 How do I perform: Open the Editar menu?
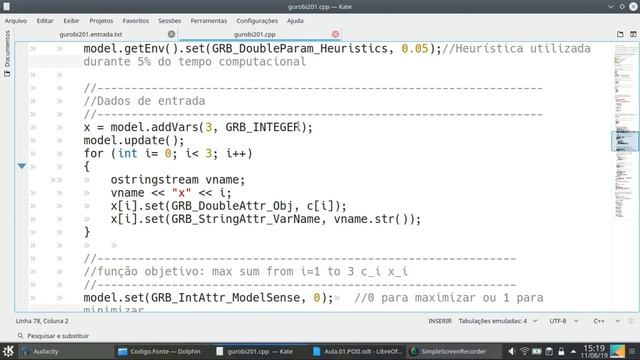coord(45,20)
